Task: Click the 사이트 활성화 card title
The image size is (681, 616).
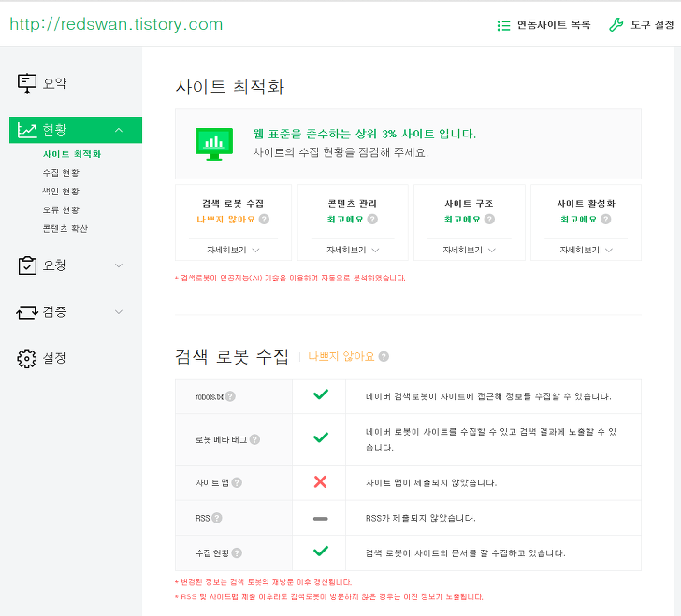Action: (x=586, y=203)
